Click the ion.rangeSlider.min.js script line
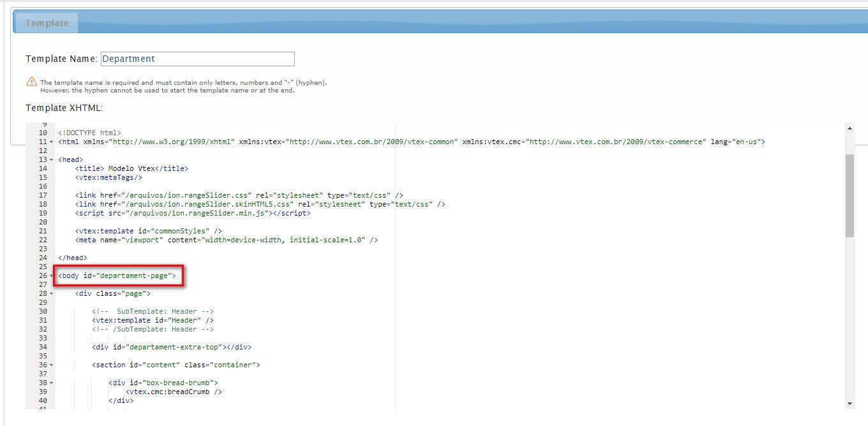 point(192,213)
